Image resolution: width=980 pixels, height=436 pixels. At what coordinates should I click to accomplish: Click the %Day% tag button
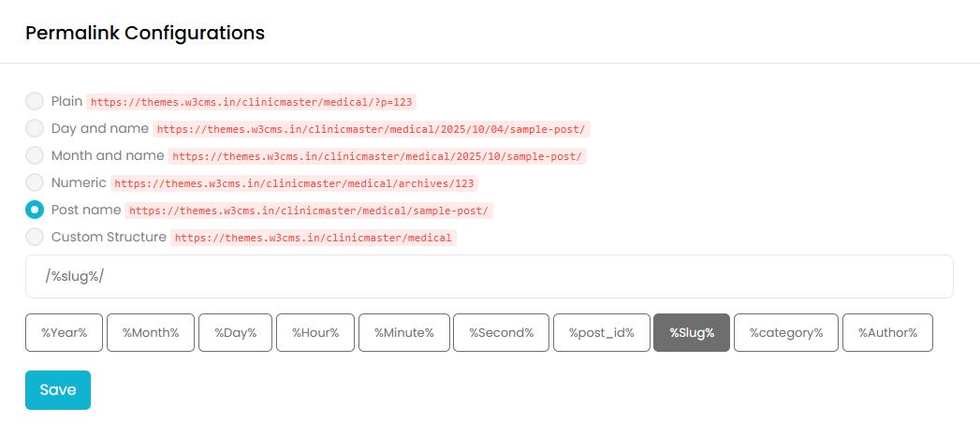(x=235, y=333)
